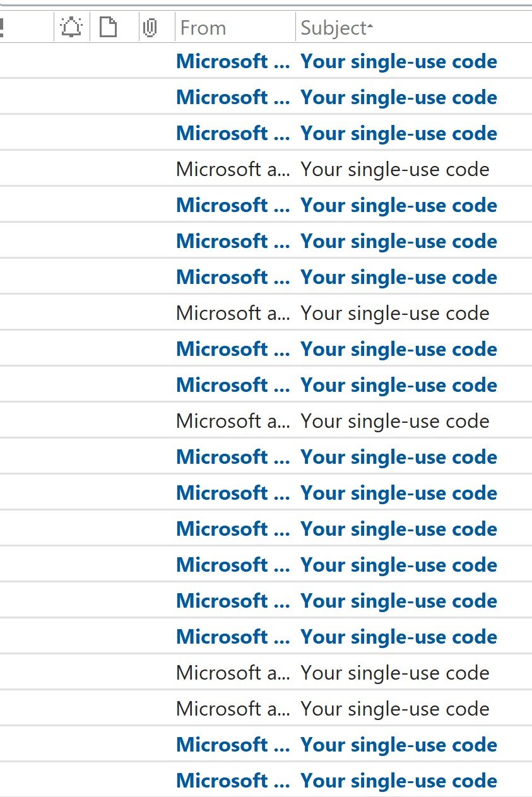Select the first non-bold read email
Screen dimensions: 532x797
[x=266, y=169]
